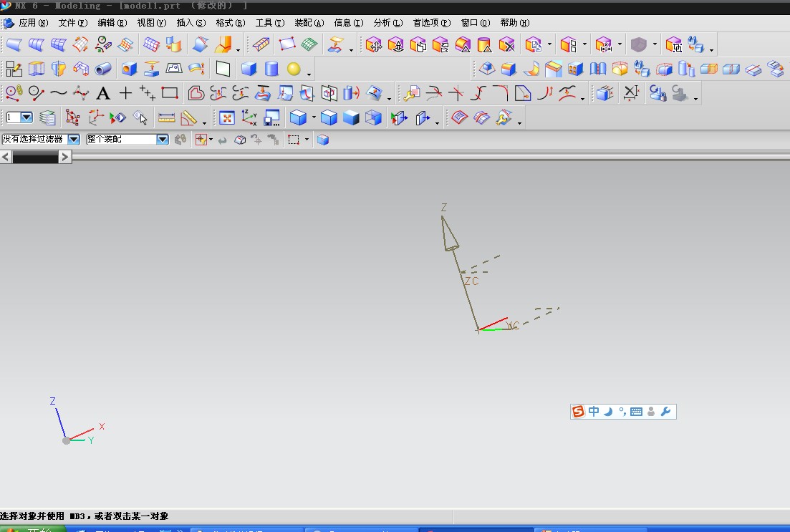Viewport: 790px width, 532px height.
Task: Select the YC axis label in viewport
Action: coord(513,326)
